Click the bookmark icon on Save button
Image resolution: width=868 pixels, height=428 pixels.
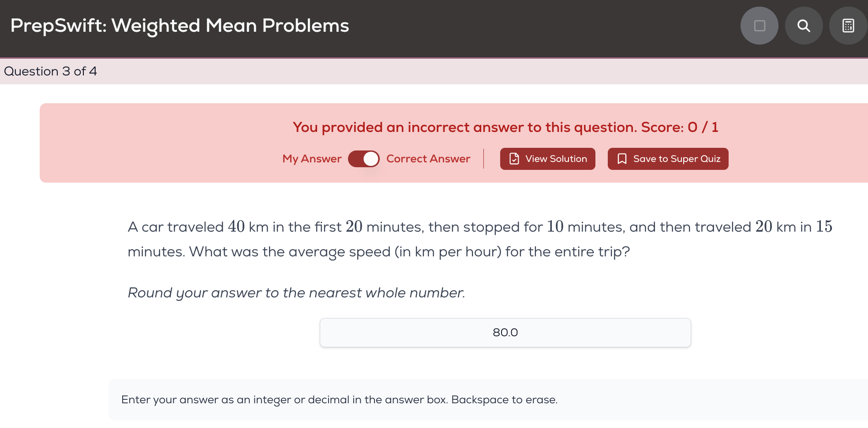[x=622, y=159]
